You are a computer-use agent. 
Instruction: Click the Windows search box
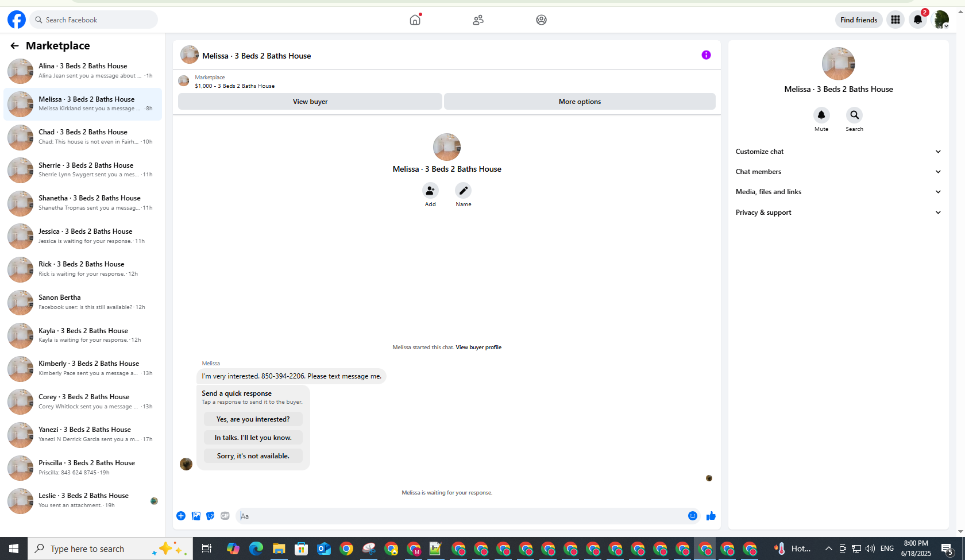click(110, 549)
